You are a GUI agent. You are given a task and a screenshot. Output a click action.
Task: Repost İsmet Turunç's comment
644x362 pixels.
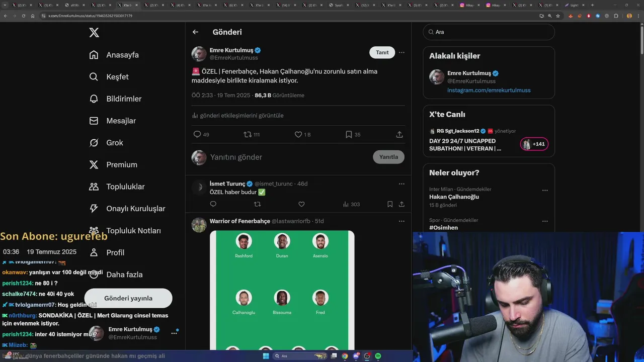coord(258,204)
